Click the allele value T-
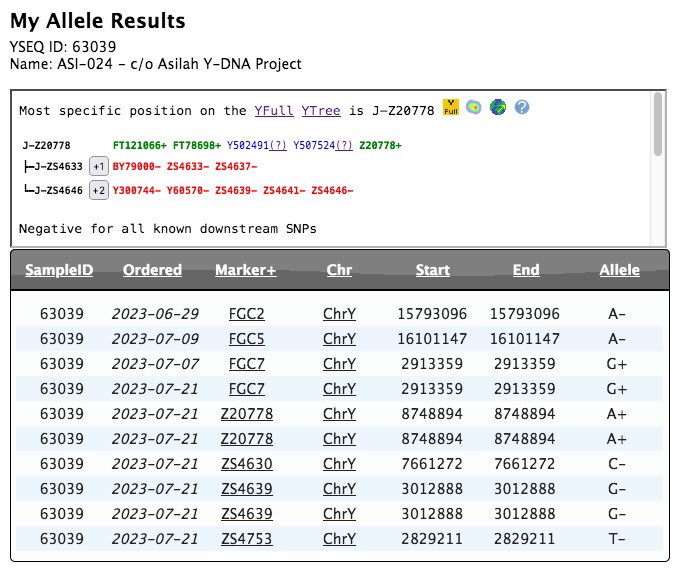Image resolution: width=676 pixels, height=574 pixels. [617, 539]
